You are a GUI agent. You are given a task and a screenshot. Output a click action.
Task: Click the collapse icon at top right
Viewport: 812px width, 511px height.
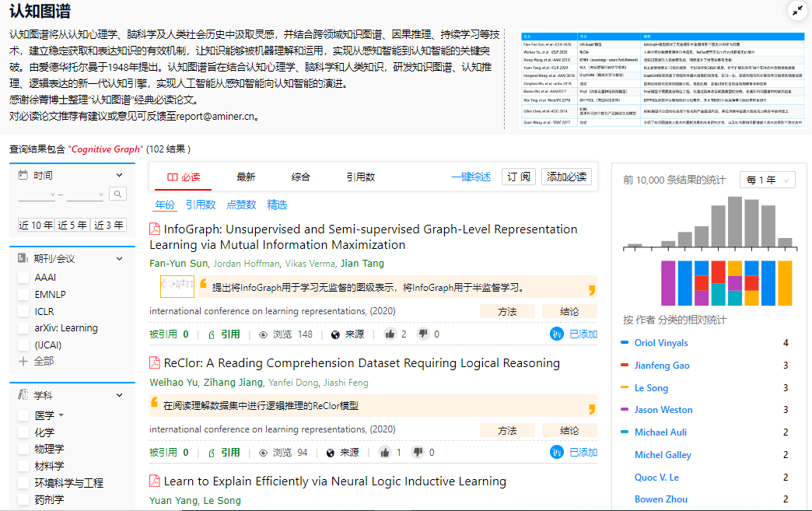coord(797,10)
